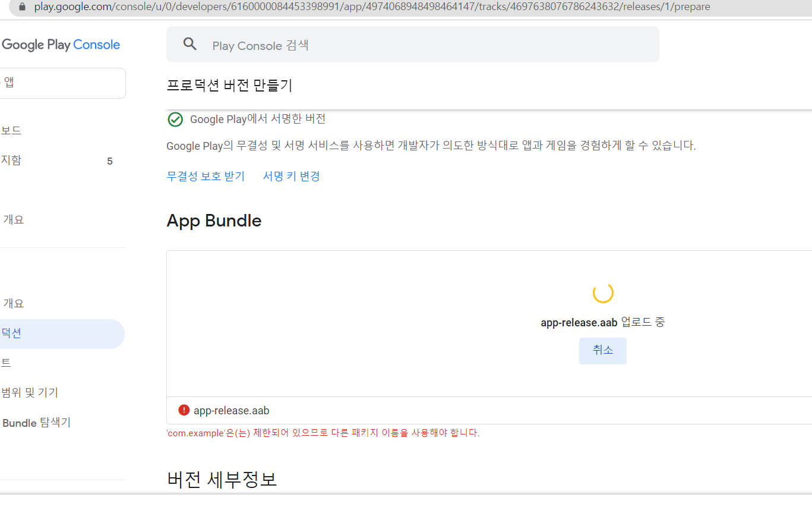Click the 프로덕션 버전 만들기 page title
This screenshot has height=507, width=812.
(x=230, y=86)
